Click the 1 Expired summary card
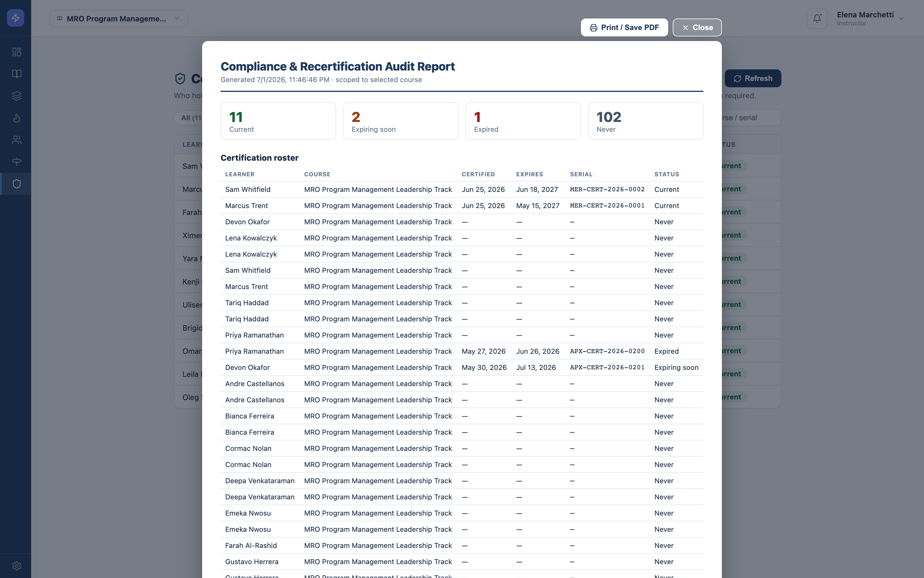Image resolution: width=924 pixels, height=578 pixels. click(523, 121)
